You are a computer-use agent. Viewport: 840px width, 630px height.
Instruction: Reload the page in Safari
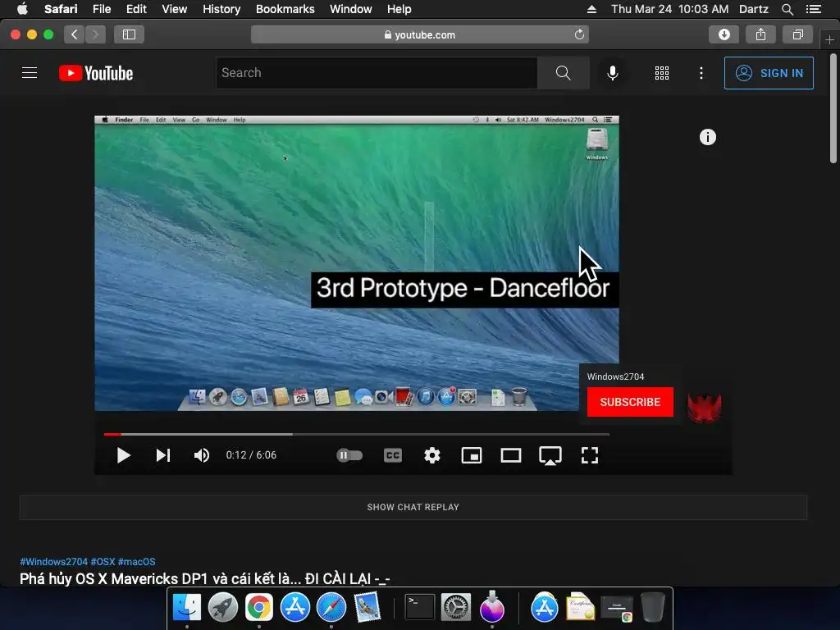click(579, 34)
